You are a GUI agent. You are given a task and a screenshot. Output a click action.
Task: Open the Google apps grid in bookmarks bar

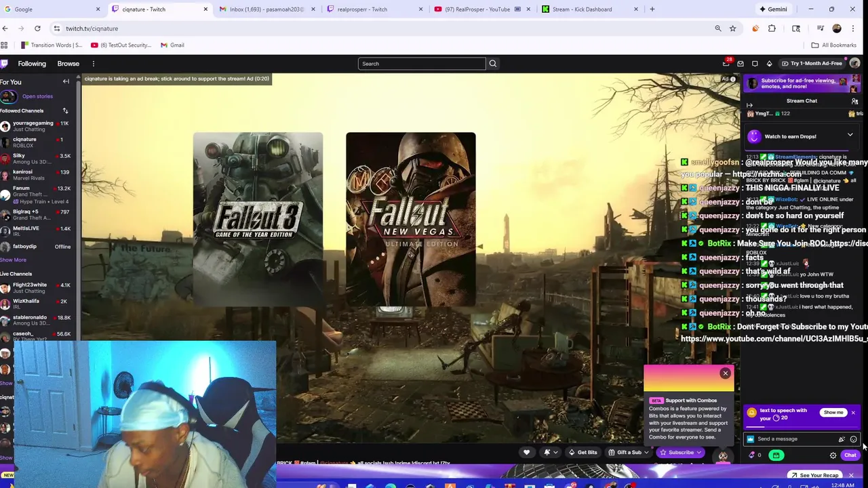click(4, 45)
